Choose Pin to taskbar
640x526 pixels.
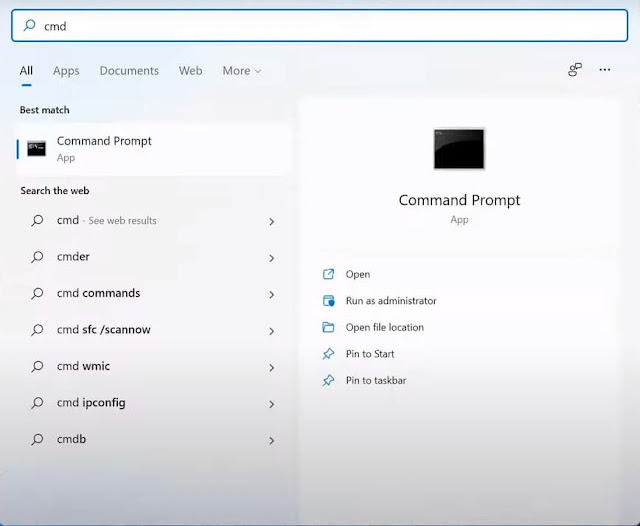point(376,380)
